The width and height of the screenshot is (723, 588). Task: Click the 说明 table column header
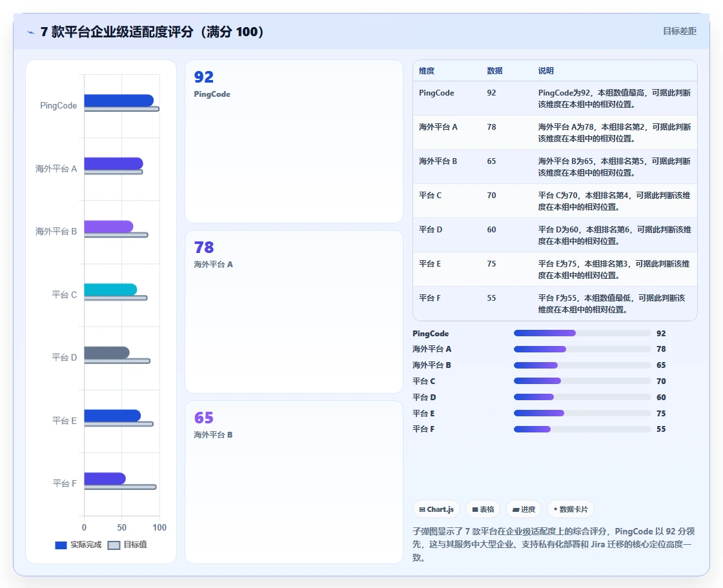click(x=546, y=70)
